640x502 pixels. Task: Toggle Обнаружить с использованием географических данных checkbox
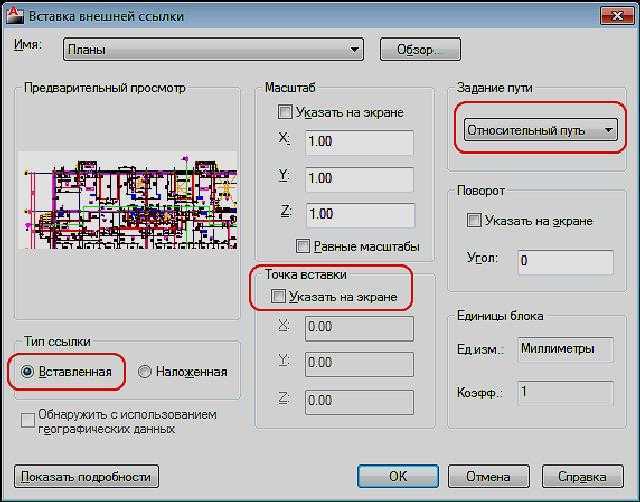(28, 420)
